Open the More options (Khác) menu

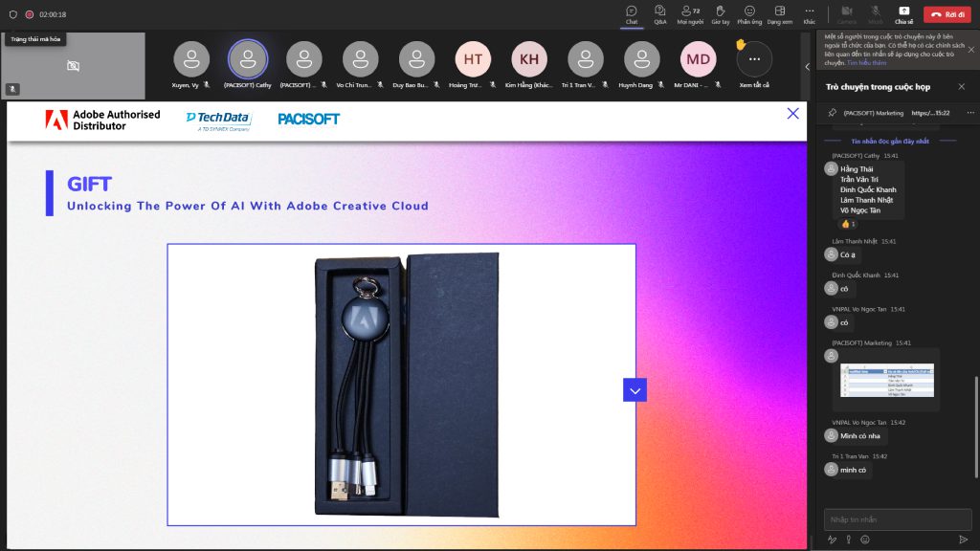tap(810, 14)
